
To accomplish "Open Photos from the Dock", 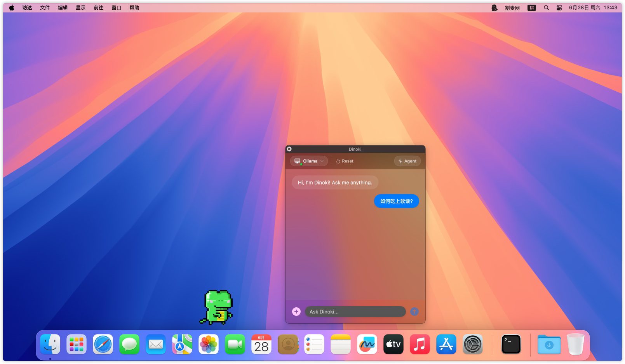I will pyautogui.click(x=209, y=344).
